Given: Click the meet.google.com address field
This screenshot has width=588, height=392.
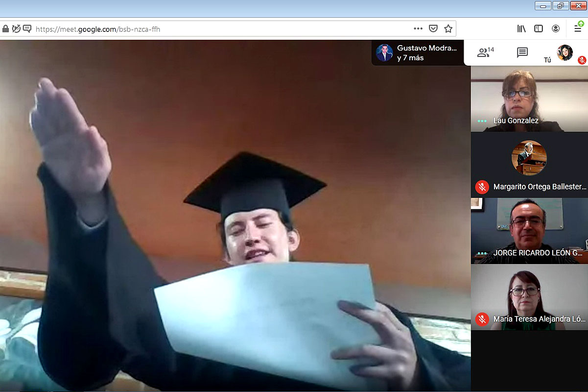Looking at the screenshot, I should tap(220, 29).
